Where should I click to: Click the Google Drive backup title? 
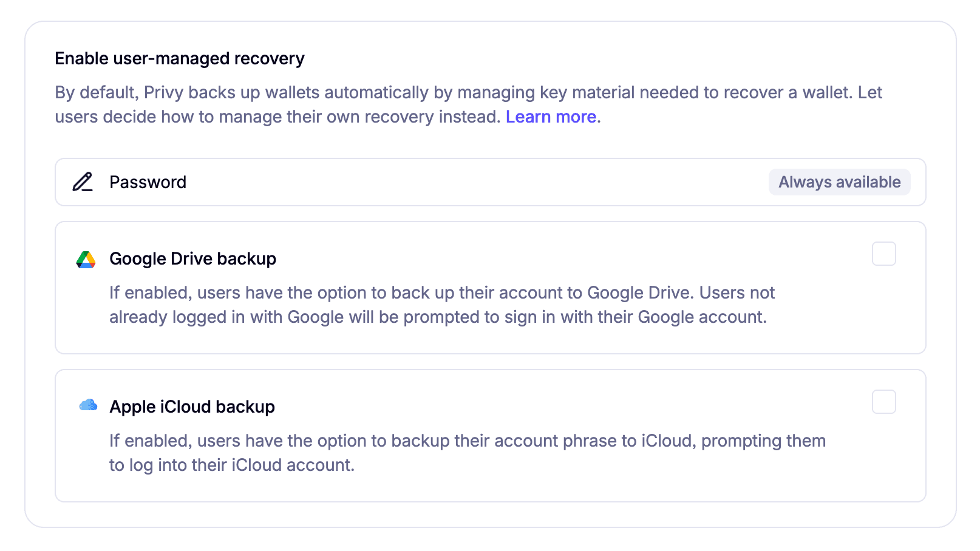(192, 259)
